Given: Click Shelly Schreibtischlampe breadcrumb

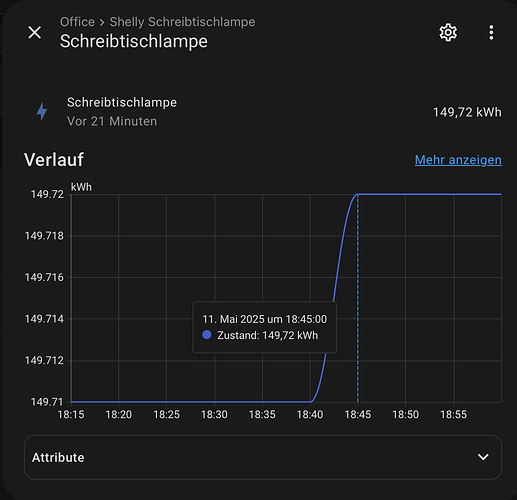Looking at the screenshot, I should [x=182, y=22].
